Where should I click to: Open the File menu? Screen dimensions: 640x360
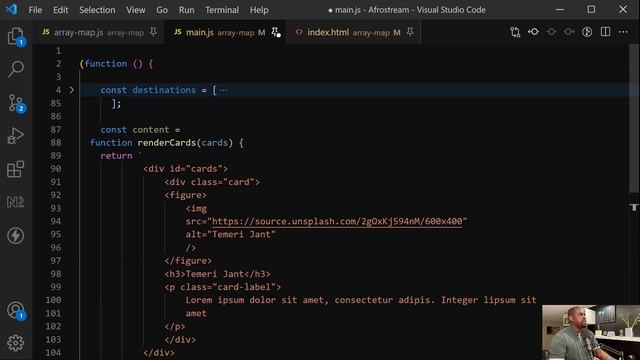coord(35,10)
